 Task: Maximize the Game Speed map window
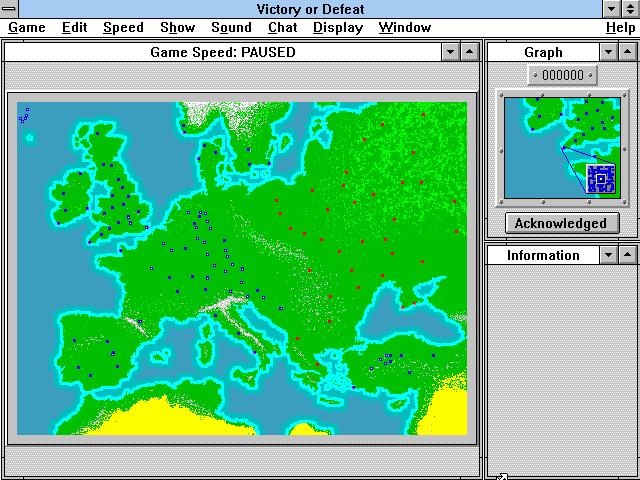pos(469,52)
